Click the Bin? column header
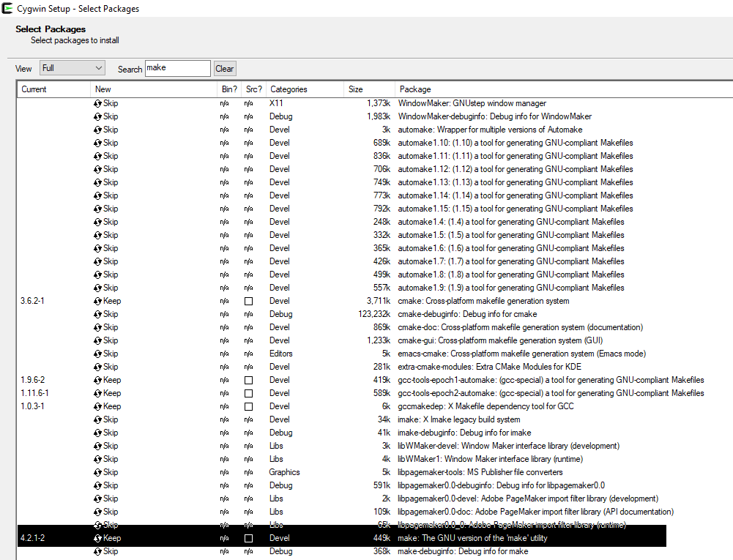The width and height of the screenshot is (733, 560). click(x=229, y=89)
